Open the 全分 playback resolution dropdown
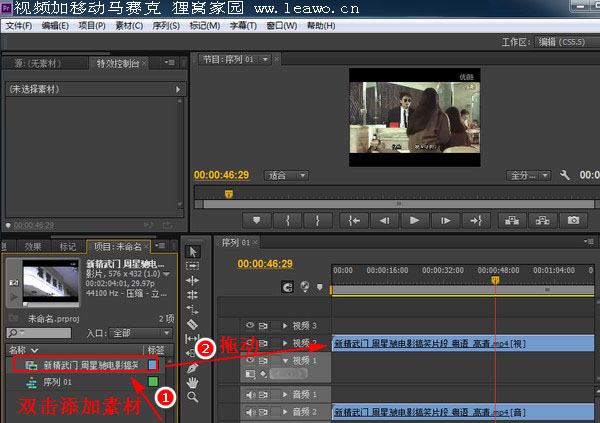Screen dimensions: 600x423 [x=528, y=176]
